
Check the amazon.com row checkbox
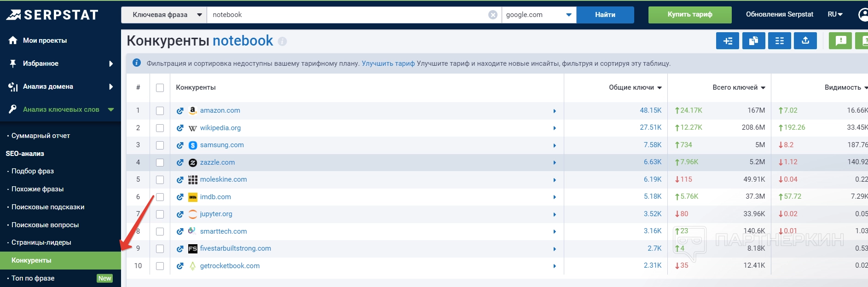click(160, 111)
